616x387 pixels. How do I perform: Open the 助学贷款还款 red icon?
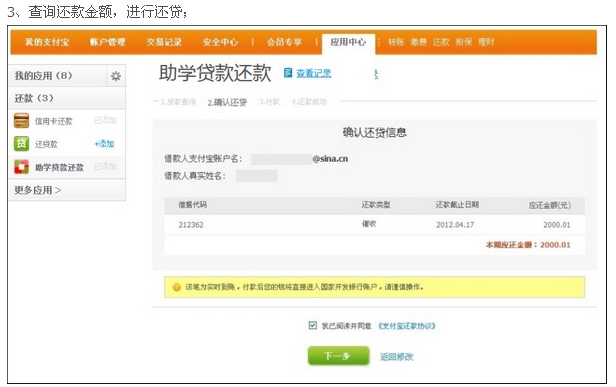pyautogui.click(x=21, y=167)
